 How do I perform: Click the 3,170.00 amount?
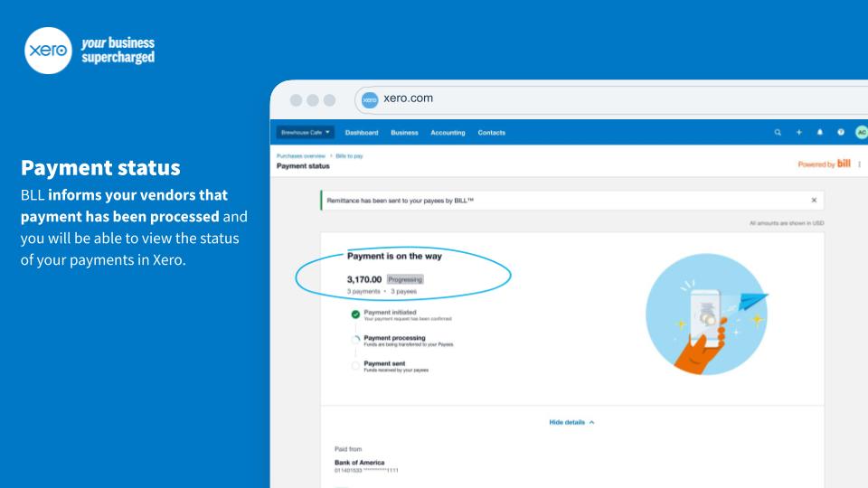pos(364,279)
